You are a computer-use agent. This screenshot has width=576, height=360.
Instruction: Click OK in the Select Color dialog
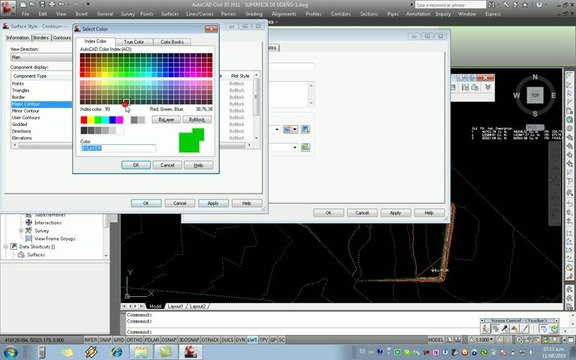[136, 165]
